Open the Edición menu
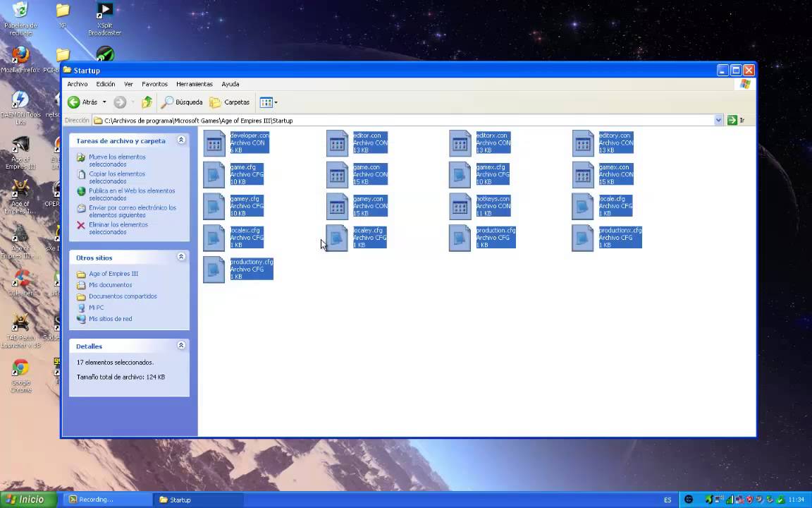This screenshot has width=812, height=508. tap(106, 84)
